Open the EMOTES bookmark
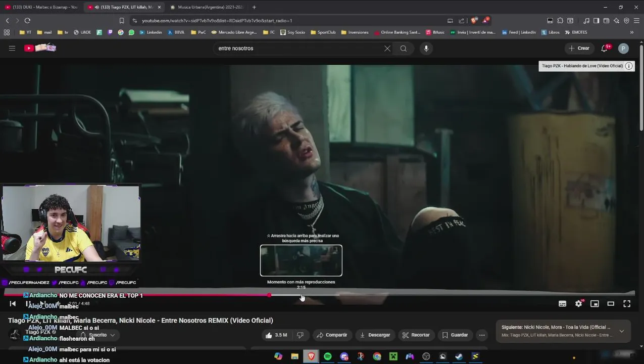 (576, 32)
